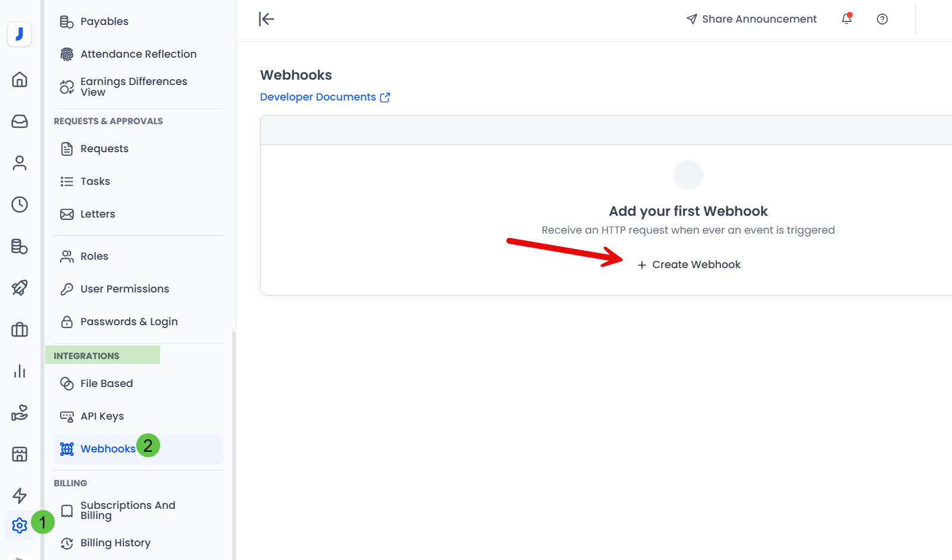Open the notifications bell
Image resolution: width=952 pixels, height=560 pixels.
coord(847,19)
